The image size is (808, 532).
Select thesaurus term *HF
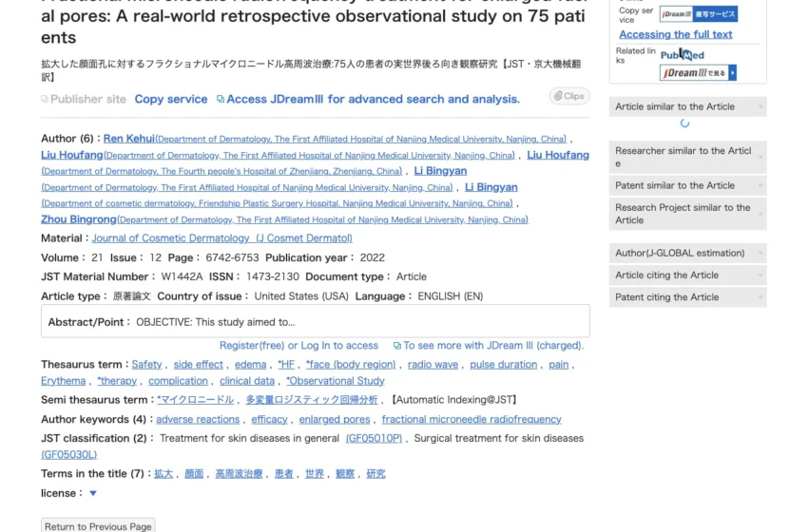286,365
